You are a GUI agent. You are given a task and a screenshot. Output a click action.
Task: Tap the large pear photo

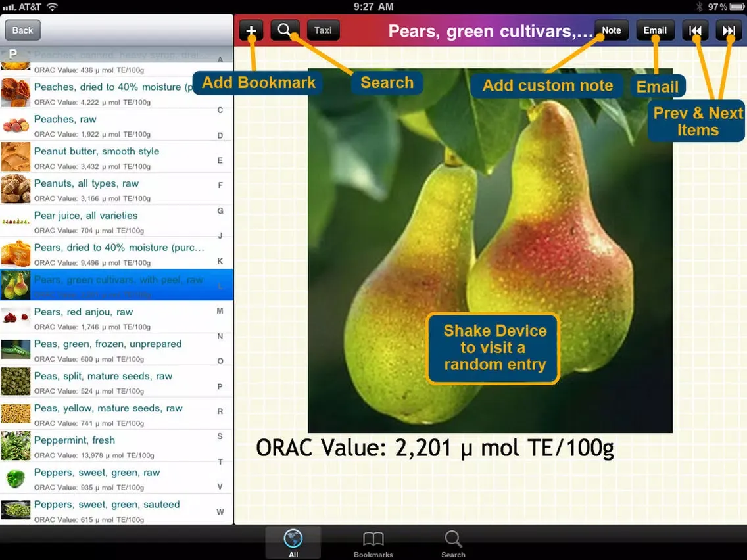(x=490, y=250)
